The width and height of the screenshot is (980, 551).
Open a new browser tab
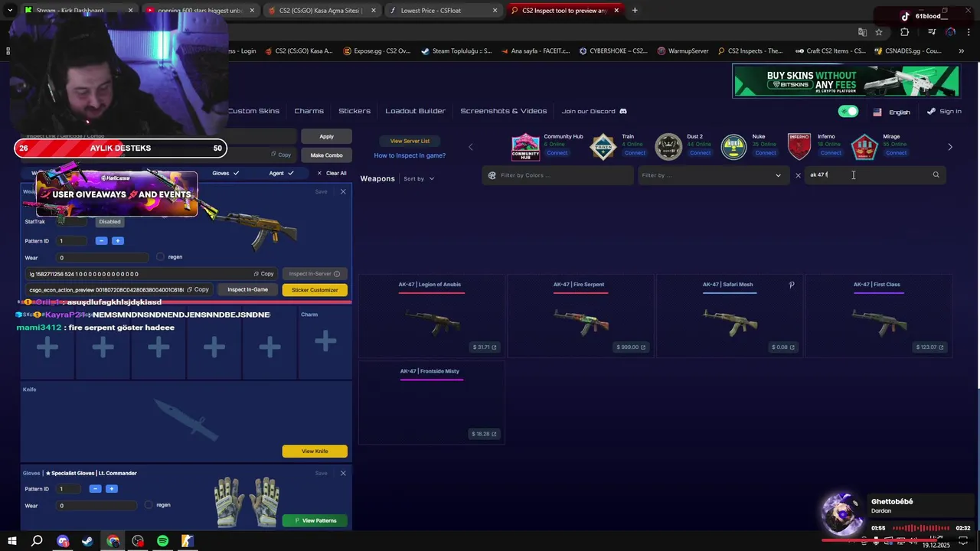[635, 11]
